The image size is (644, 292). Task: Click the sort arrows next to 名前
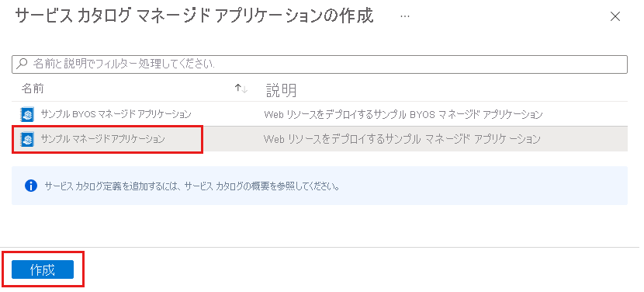(241, 89)
